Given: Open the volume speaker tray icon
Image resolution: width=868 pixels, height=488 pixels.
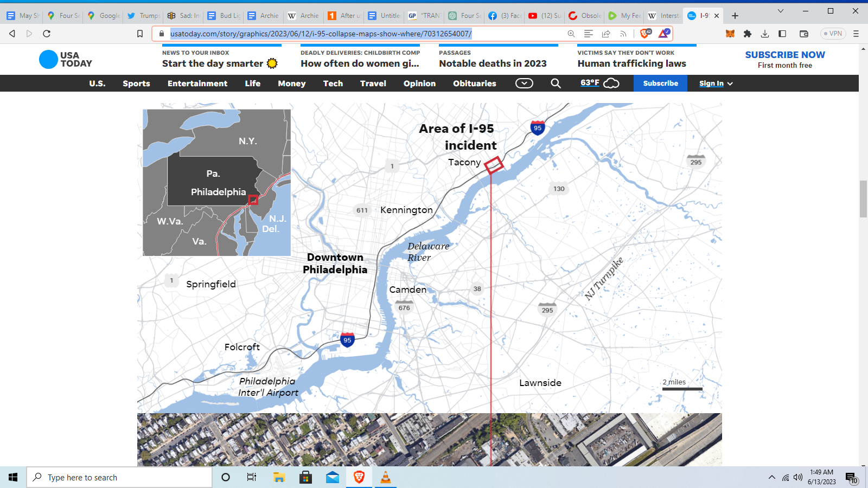Looking at the screenshot, I should tap(798, 477).
